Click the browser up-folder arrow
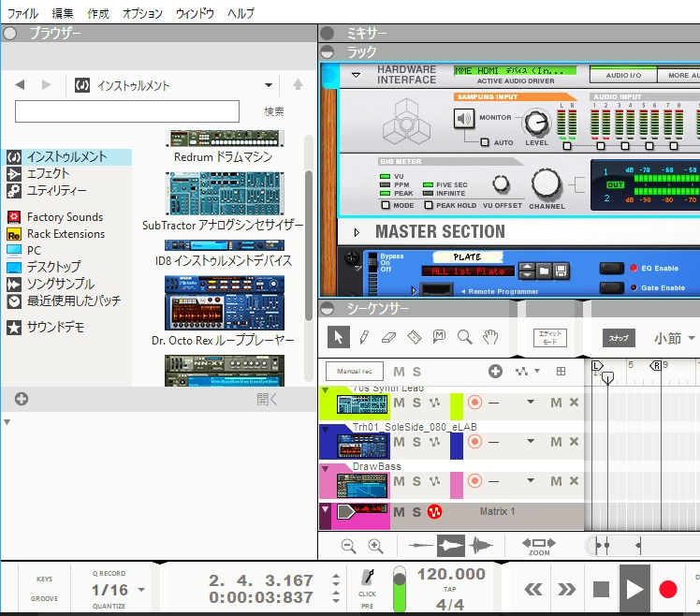This screenshot has width=700, height=616. coord(298,84)
